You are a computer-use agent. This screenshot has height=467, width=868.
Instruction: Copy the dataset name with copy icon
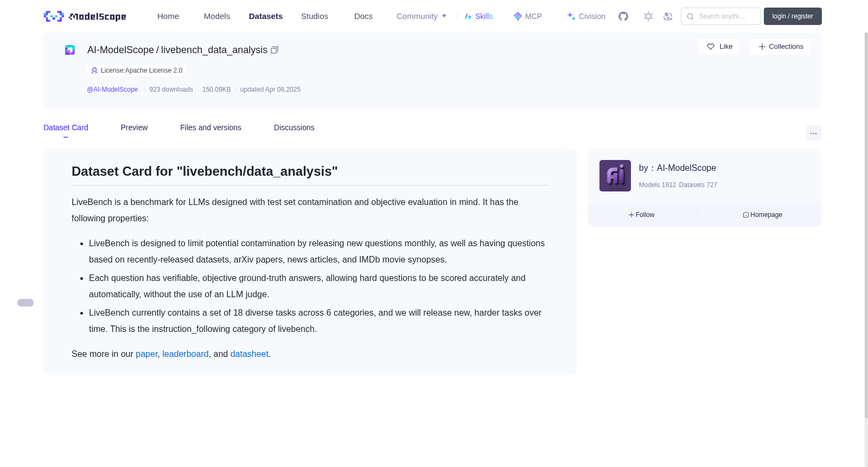click(275, 50)
